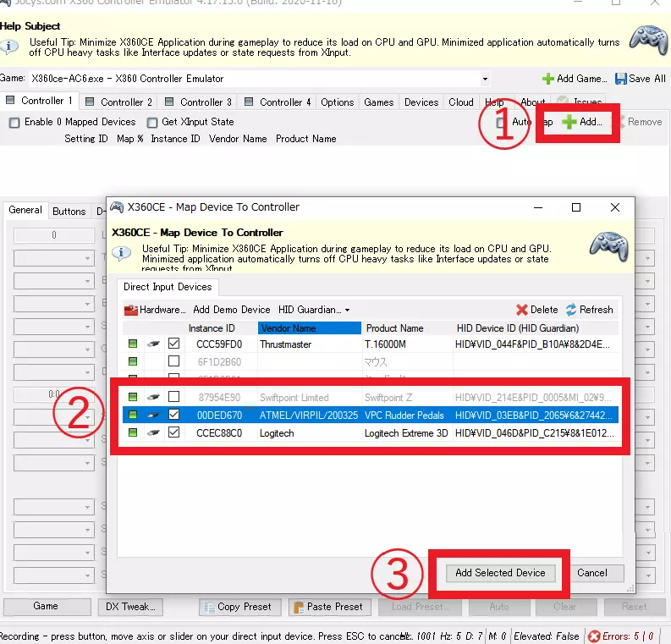Click green status icon of Thrustmaster row

133,344
